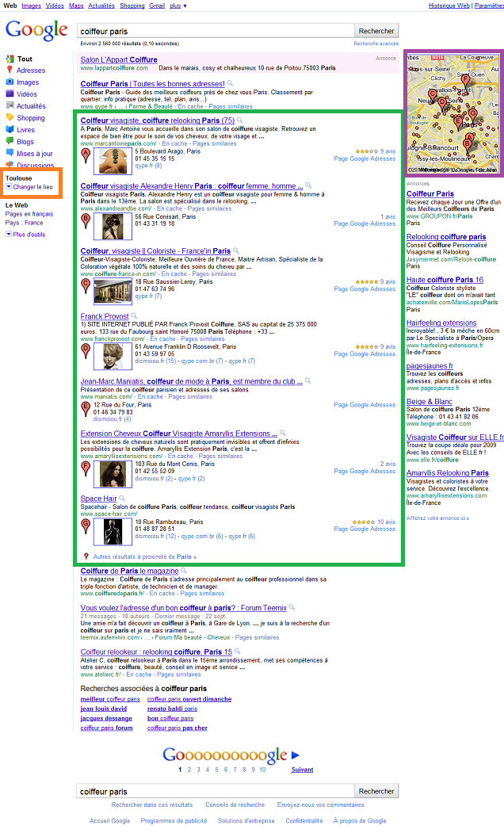Open Autres résultats à proximité de Paris
The height and width of the screenshot is (833, 504).
click(x=144, y=556)
